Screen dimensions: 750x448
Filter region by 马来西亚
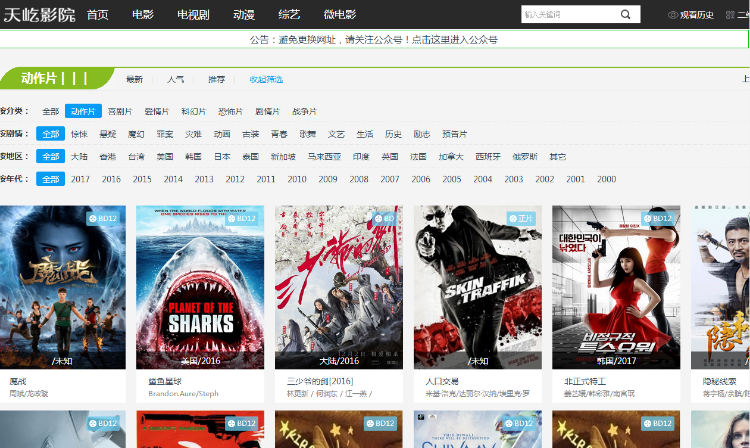point(324,156)
